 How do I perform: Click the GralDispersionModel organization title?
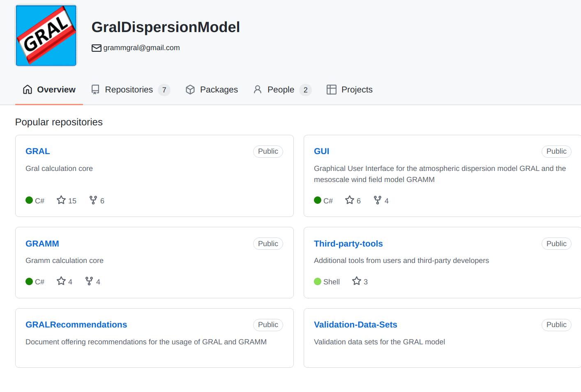pyautogui.click(x=166, y=27)
